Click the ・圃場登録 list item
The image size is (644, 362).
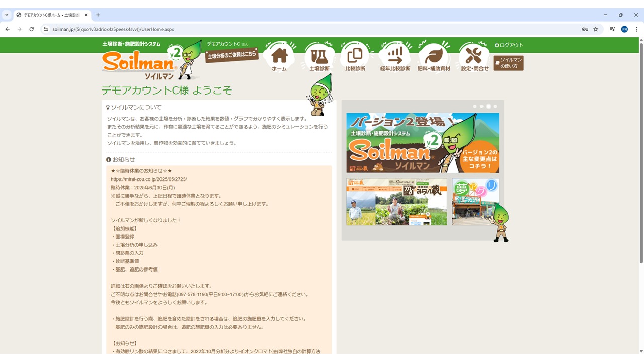(x=122, y=237)
